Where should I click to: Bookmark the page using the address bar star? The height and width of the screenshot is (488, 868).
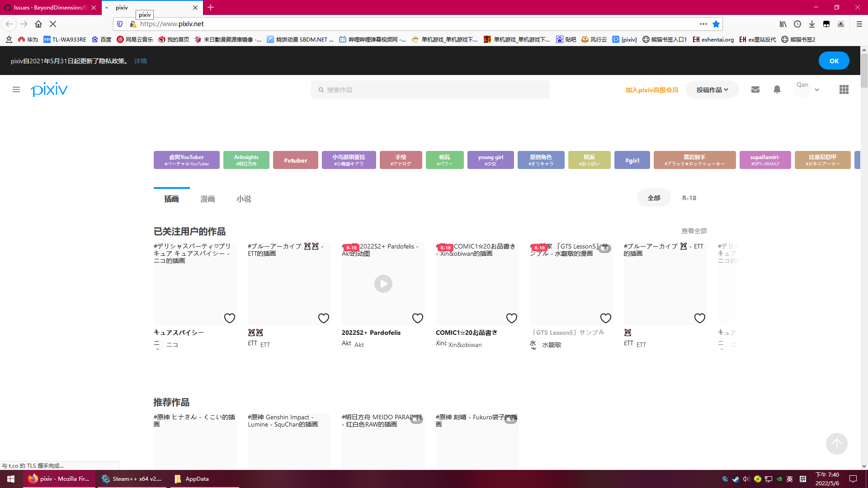click(x=716, y=24)
